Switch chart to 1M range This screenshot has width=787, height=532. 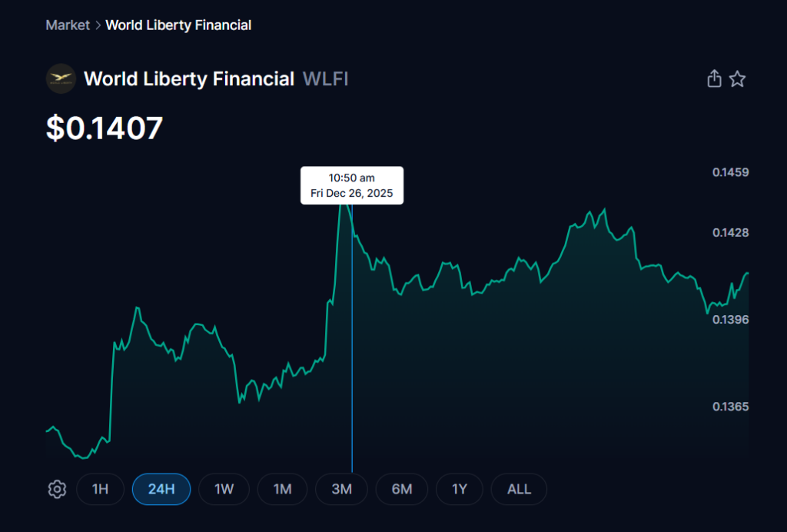(282, 489)
